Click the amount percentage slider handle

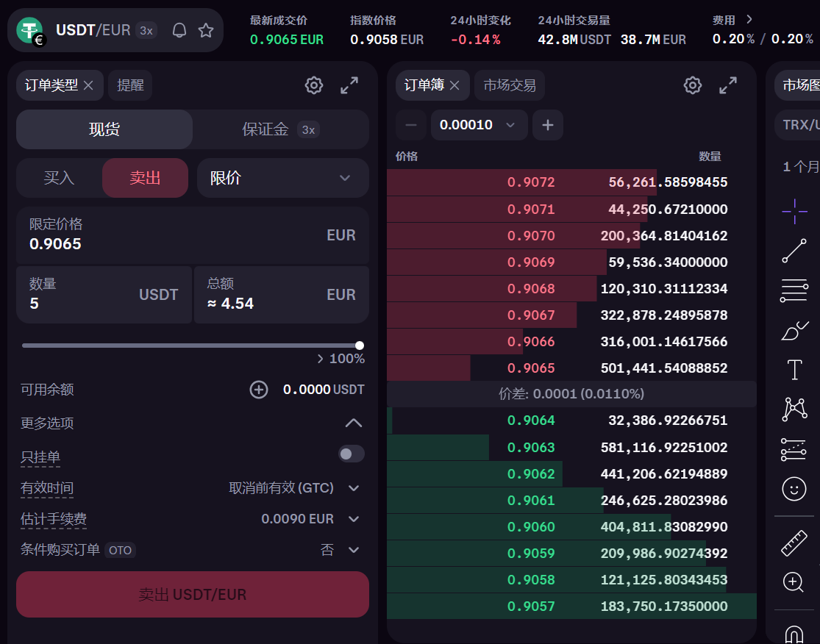click(x=359, y=346)
